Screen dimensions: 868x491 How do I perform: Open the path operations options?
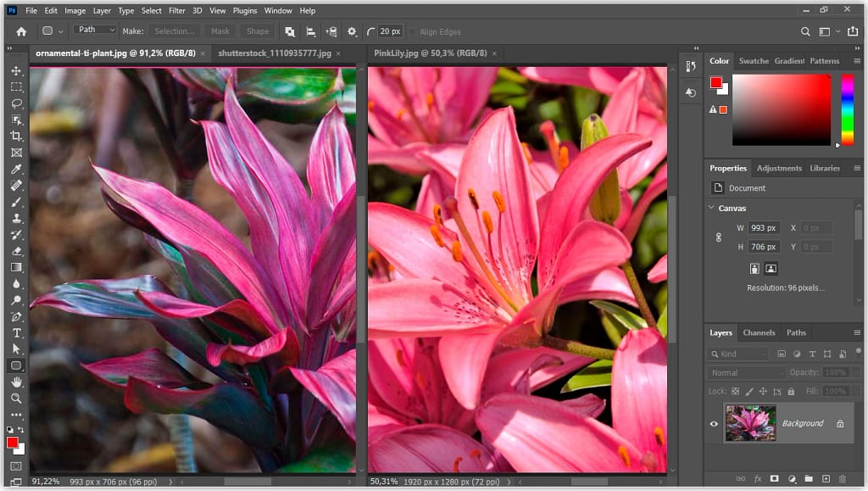[x=290, y=31]
